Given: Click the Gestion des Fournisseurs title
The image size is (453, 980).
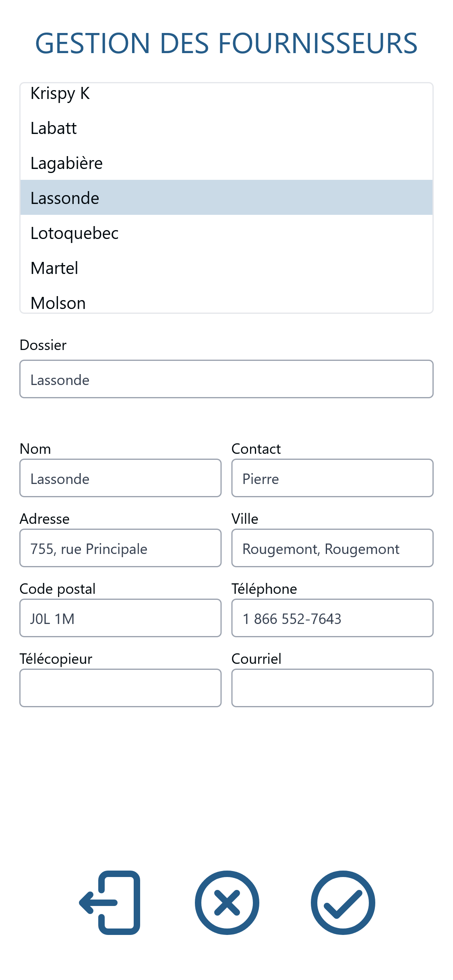Looking at the screenshot, I should [x=226, y=43].
